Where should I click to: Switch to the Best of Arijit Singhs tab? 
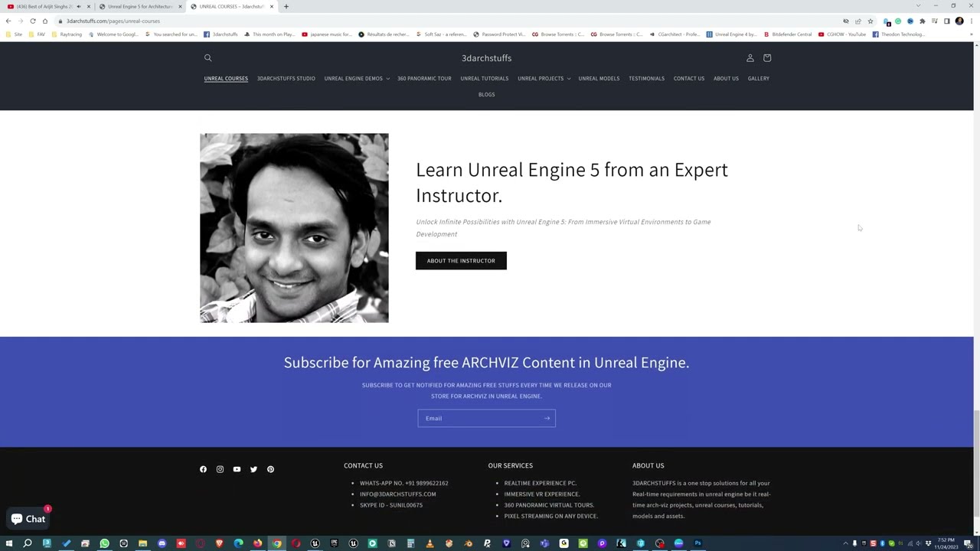click(x=47, y=7)
